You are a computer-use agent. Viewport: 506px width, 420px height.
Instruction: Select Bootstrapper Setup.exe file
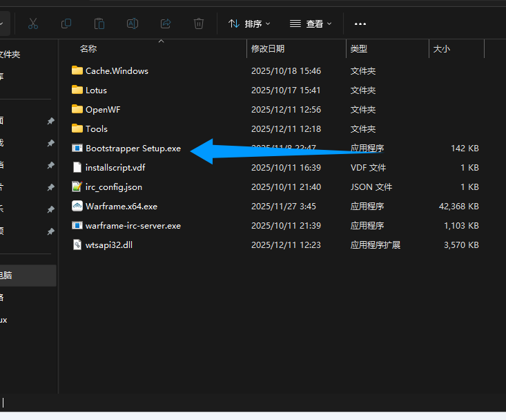(133, 148)
